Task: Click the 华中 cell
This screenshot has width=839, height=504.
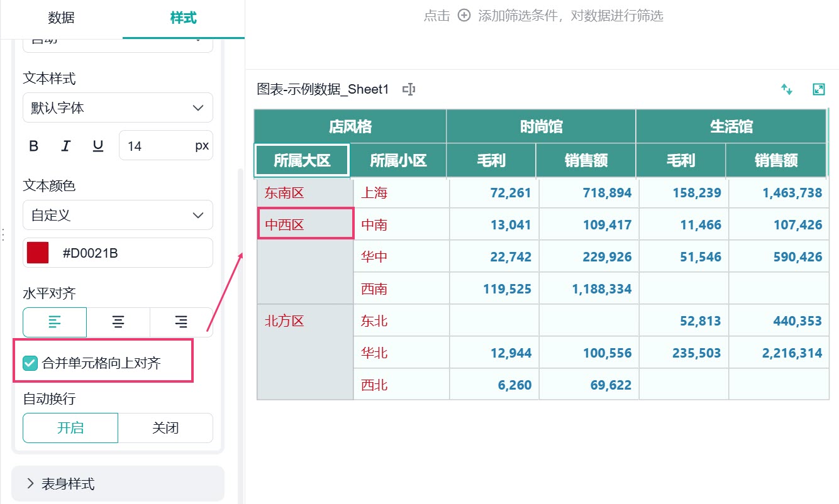Action: (401, 257)
